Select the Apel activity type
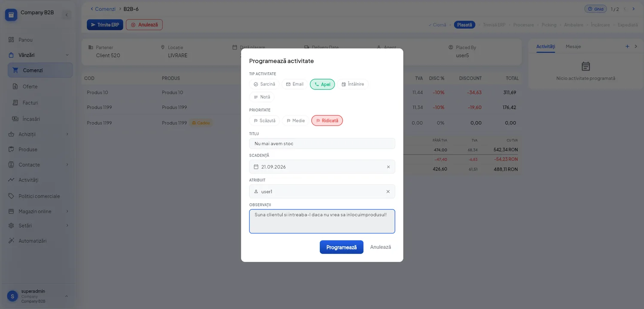The height and width of the screenshot is (309, 644). point(322,84)
